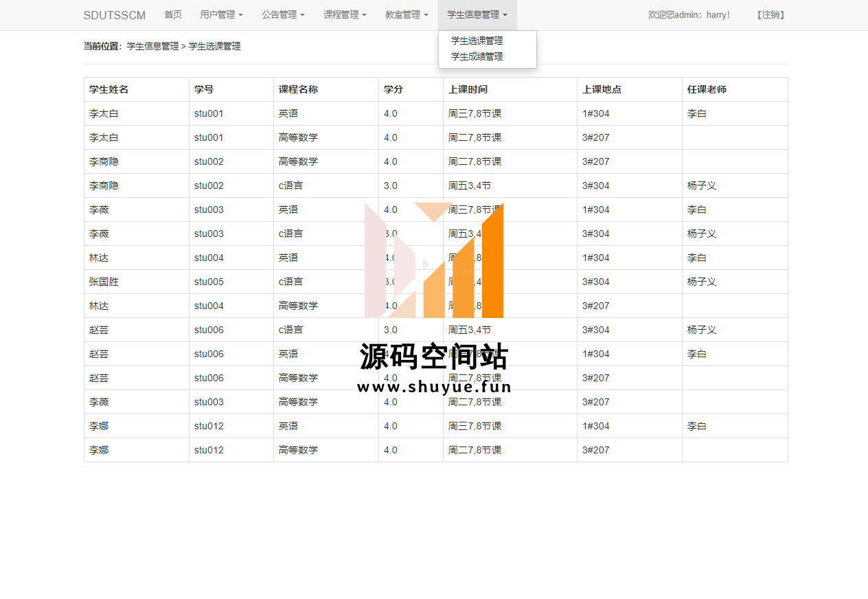Click stu006 in 赵芸's 英语 row
This screenshot has height=599, width=868.
(x=209, y=354)
